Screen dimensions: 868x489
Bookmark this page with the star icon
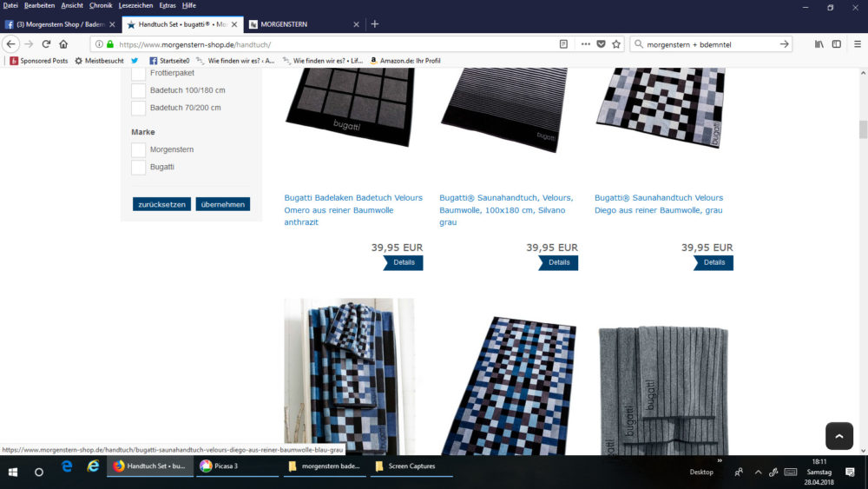pos(616,44)
